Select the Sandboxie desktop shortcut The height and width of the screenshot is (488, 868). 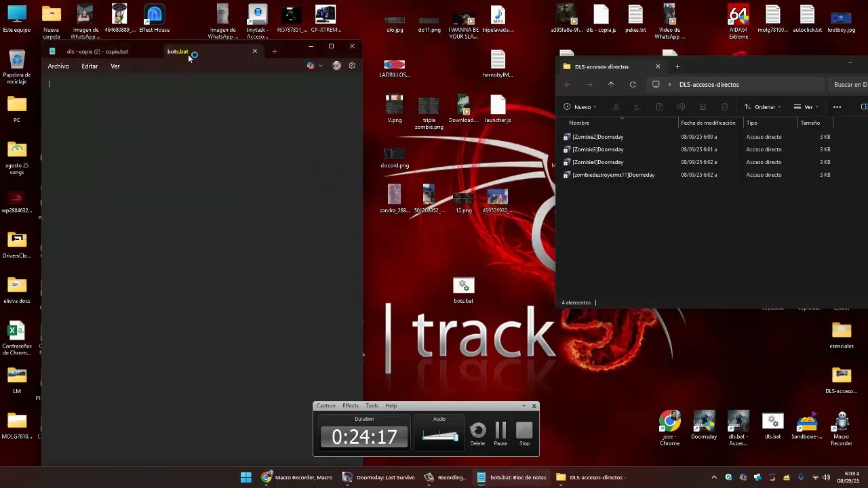click(x=807, y=426)
